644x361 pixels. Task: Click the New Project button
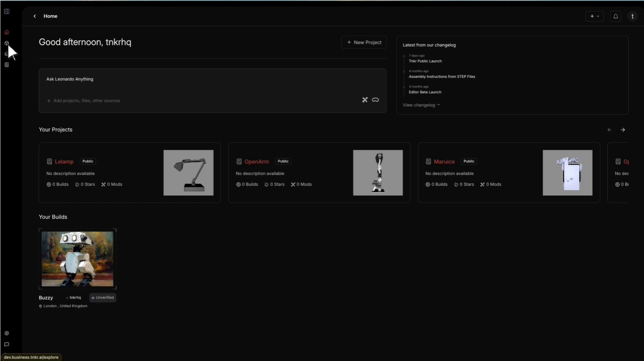tap(364, 42)
